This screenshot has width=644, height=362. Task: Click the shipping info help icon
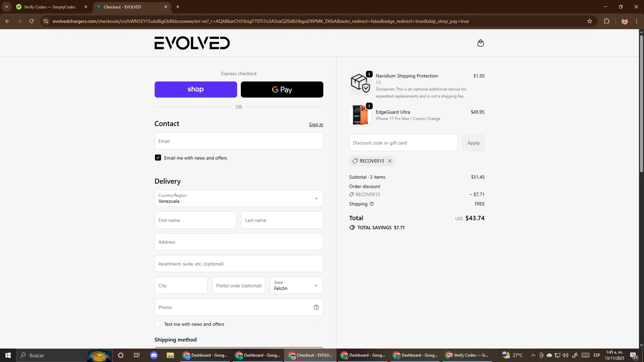372,204
